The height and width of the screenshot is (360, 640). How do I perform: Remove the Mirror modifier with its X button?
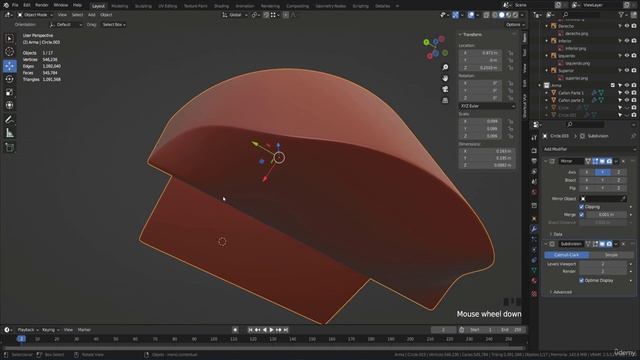[623, 161]
